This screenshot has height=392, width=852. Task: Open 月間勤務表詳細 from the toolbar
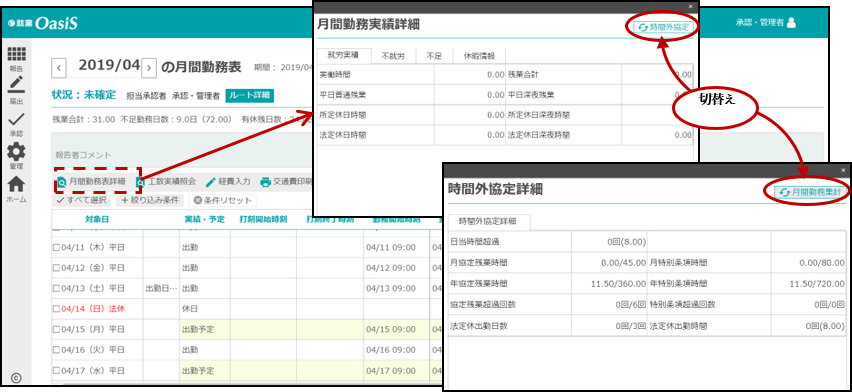[92, 182]
